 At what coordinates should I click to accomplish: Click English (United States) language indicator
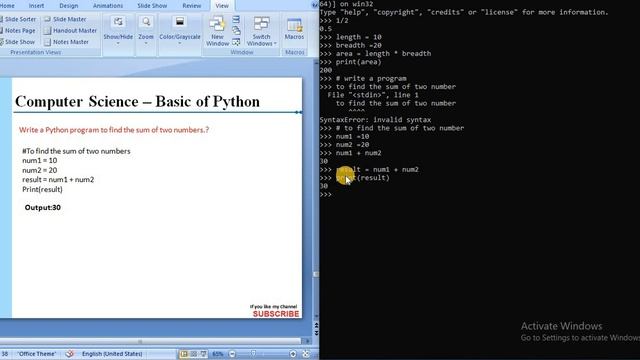pos(112,354)
